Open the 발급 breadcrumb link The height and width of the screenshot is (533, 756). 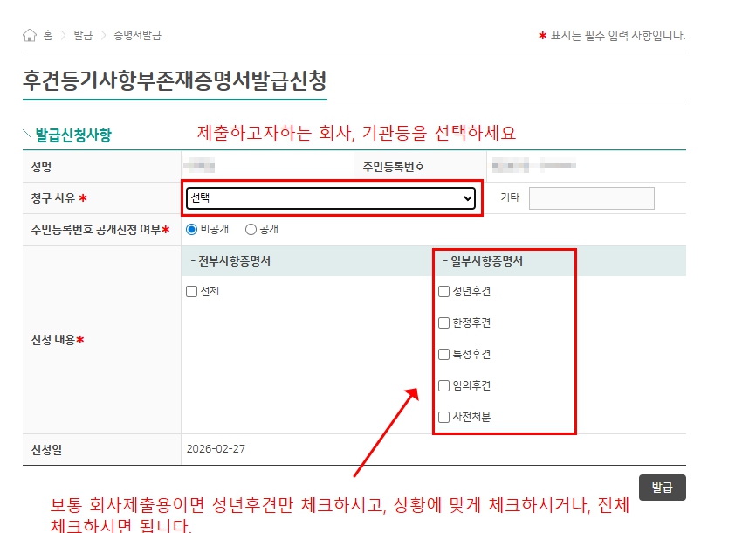pyautogui.click(x=80, y=36)
